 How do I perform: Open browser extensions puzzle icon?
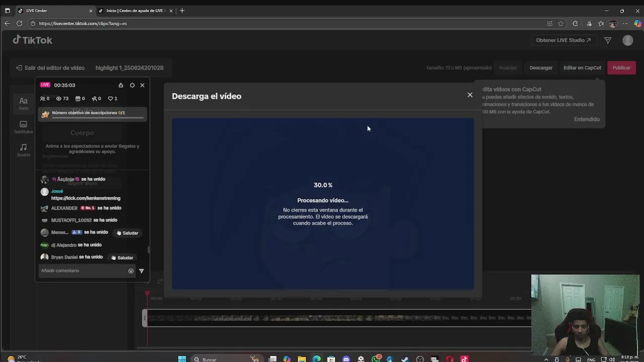[x=575, y=23]
